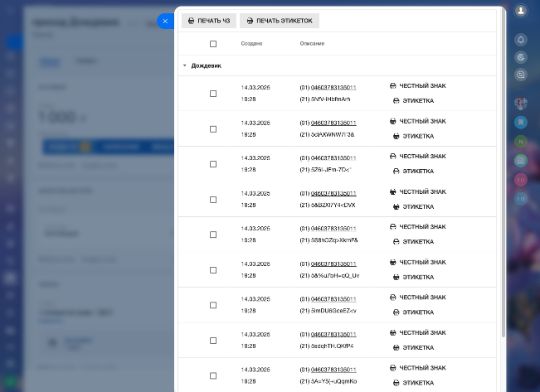Check the row with serial 58B2
The image size is (540, 392).
[x=213, y=199]
